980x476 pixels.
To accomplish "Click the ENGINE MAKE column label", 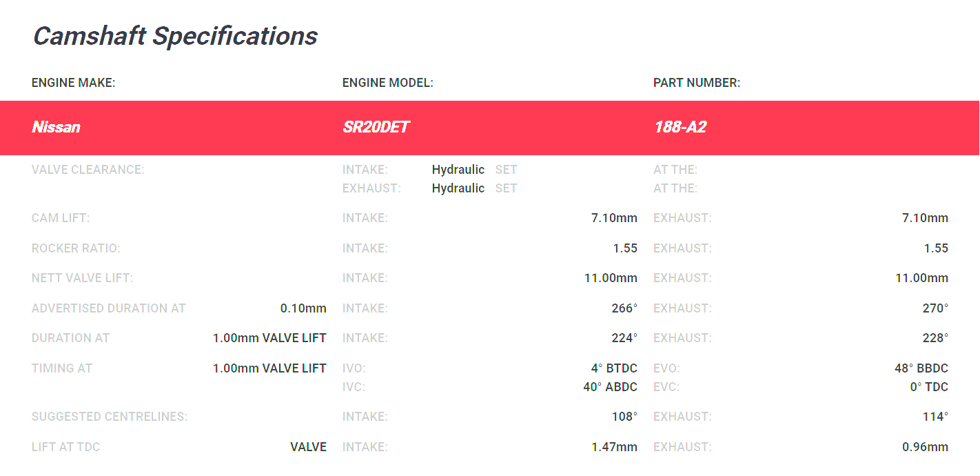I will click(x=73, y=83).
